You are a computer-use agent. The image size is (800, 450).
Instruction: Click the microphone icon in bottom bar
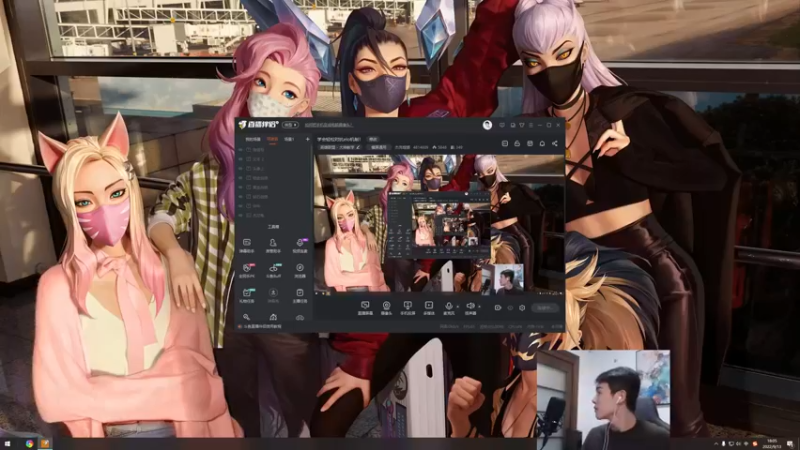pyautogui.click(x=448, y=308)
